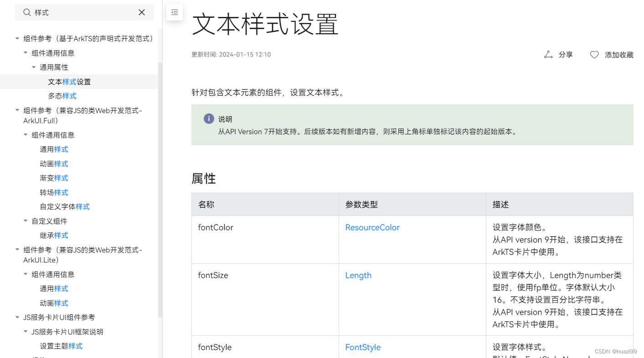Open 设置主题样式 page
Viewport: 644px width, 358px height.
point(61,346)
